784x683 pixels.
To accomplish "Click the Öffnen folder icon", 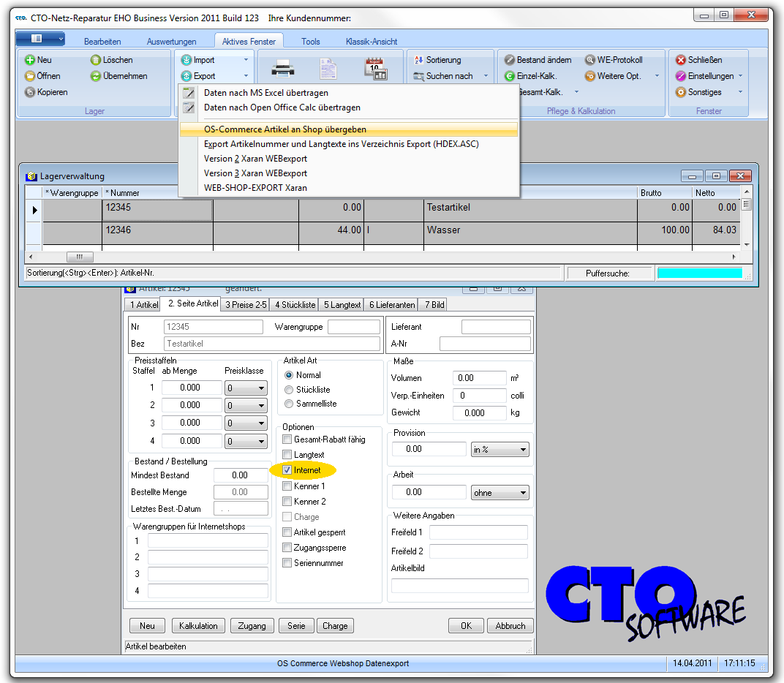I will (x=30, y=76).
